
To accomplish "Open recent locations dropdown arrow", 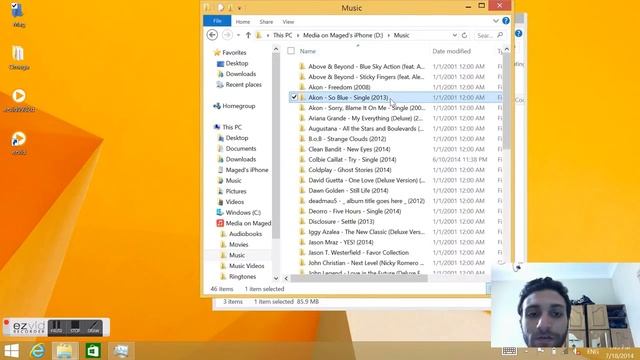I will [238, 36].
